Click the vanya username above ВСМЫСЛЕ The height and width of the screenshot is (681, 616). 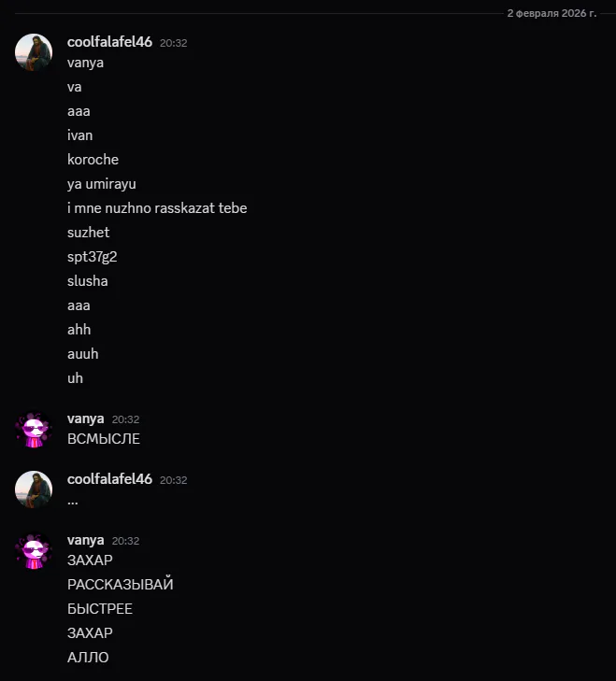point(86,419)
